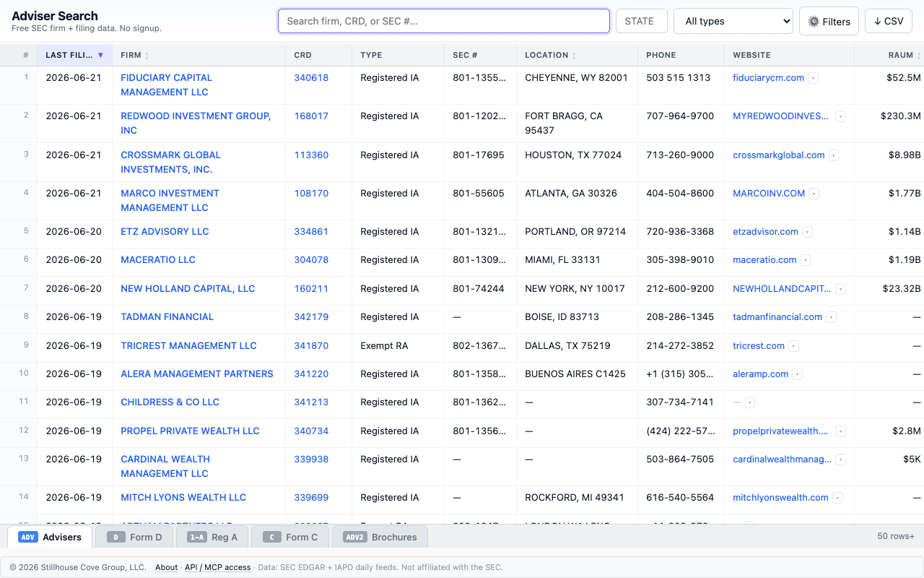Screen dimensions: 924x578
Task: Focus the firm, CRD, or SEC search box
Action: [444, 21]
